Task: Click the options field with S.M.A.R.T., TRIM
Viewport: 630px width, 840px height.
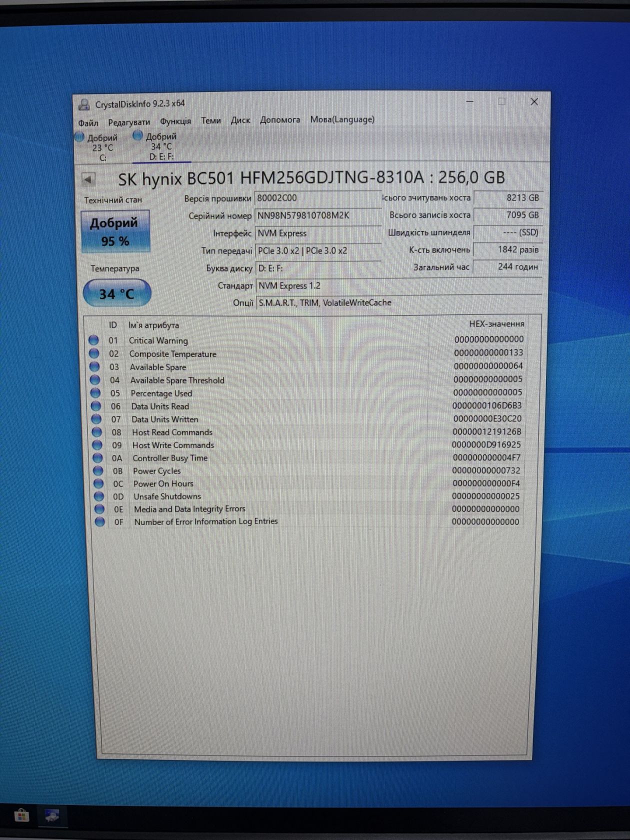Action: pyautogui.click(x=399, y=302)
